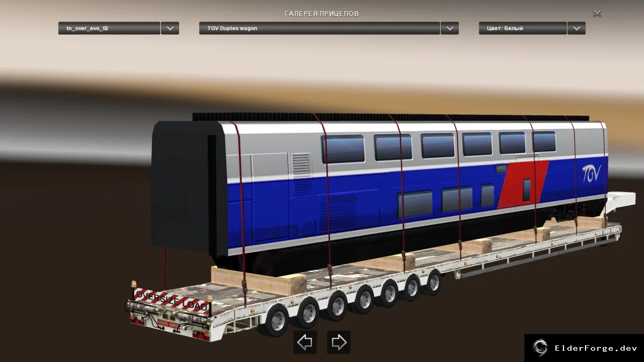
Task: Expand the arrow beside tn_over_evo_02
Action: tap(170, 28)
